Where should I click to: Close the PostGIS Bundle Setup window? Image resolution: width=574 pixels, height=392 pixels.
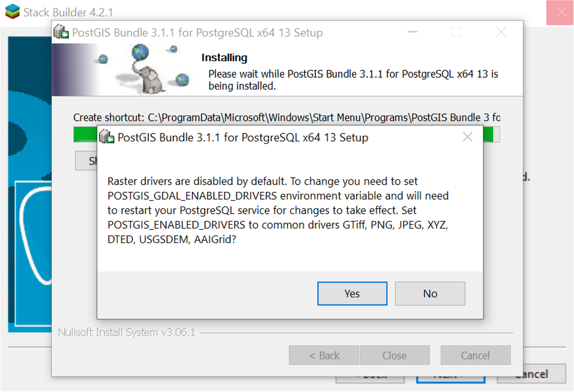501,32
